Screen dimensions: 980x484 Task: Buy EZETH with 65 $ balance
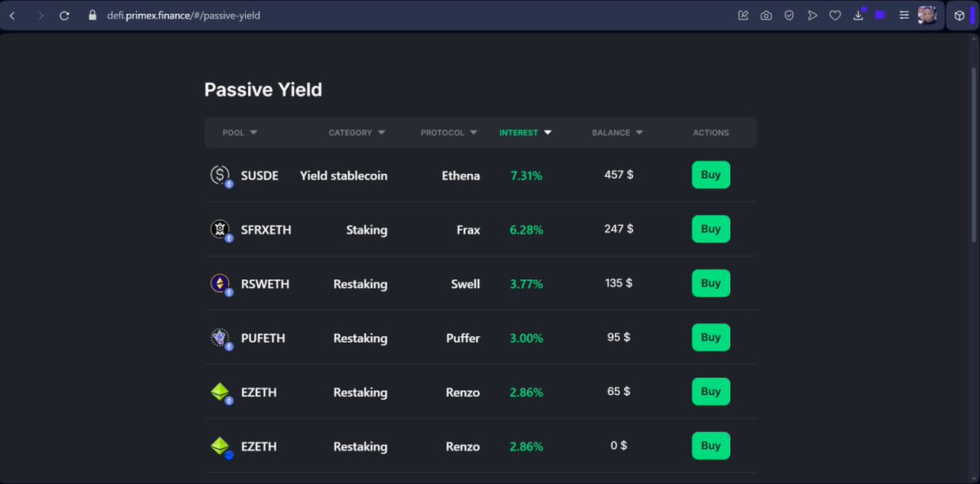click(710, 392)
